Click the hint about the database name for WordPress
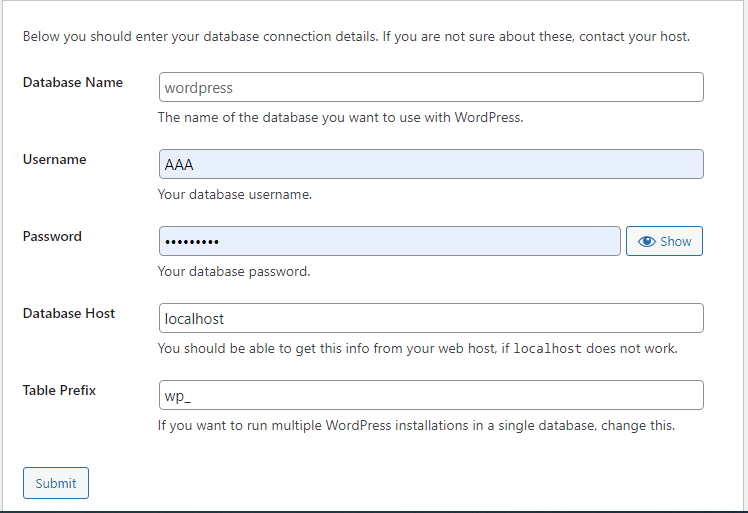The width and height of the screenshot is (748, 513). (340, 117)
